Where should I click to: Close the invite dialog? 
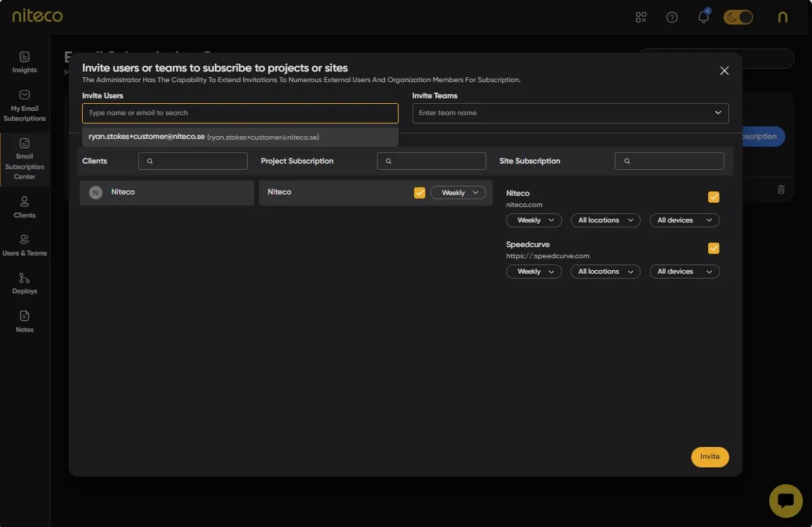click(724, 70)
